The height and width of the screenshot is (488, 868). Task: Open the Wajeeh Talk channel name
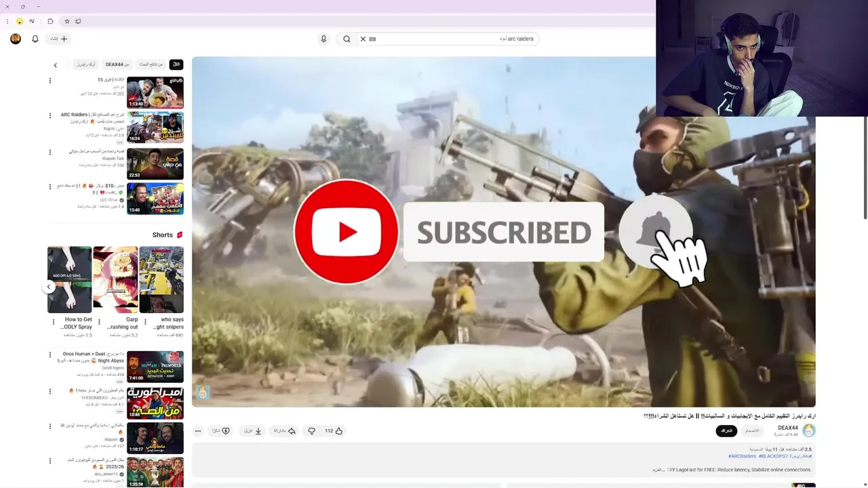point(113,159)
